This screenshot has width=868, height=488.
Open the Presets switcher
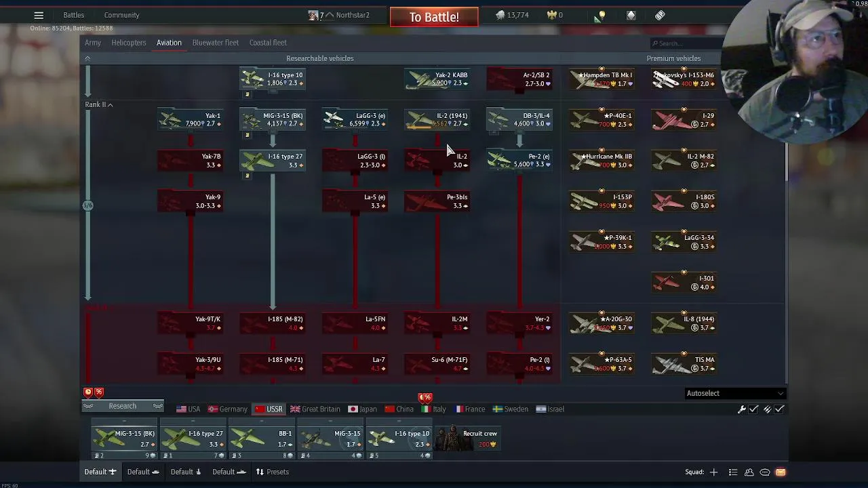[272, 472]
